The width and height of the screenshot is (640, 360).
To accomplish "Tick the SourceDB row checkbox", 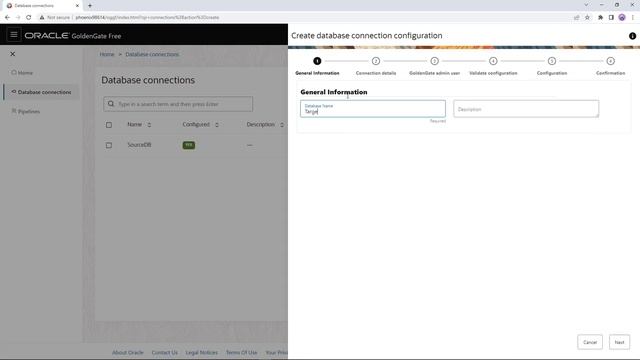I will pyautogui.click(x=109, y=145).
